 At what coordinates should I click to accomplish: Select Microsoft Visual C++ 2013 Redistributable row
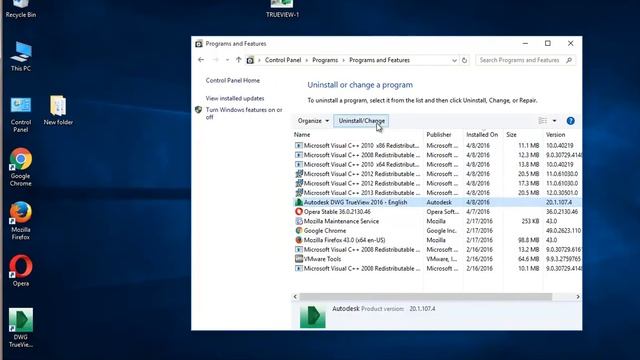pos(438,193)
